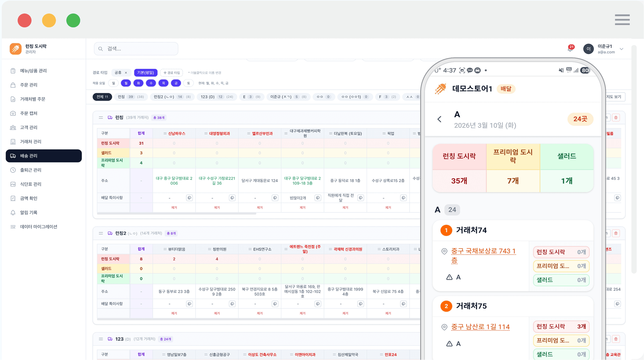The height and width of the screenshot is (360, 644).
Task: Click horizontal scrollbar under 런칭 table
Action: tap(176, 214)
